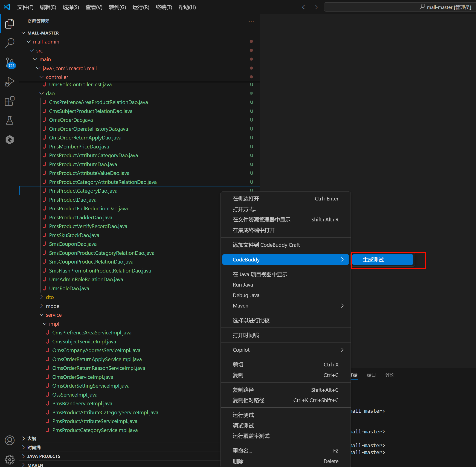Expand the 时间线 timeline section

coord(120,447)
